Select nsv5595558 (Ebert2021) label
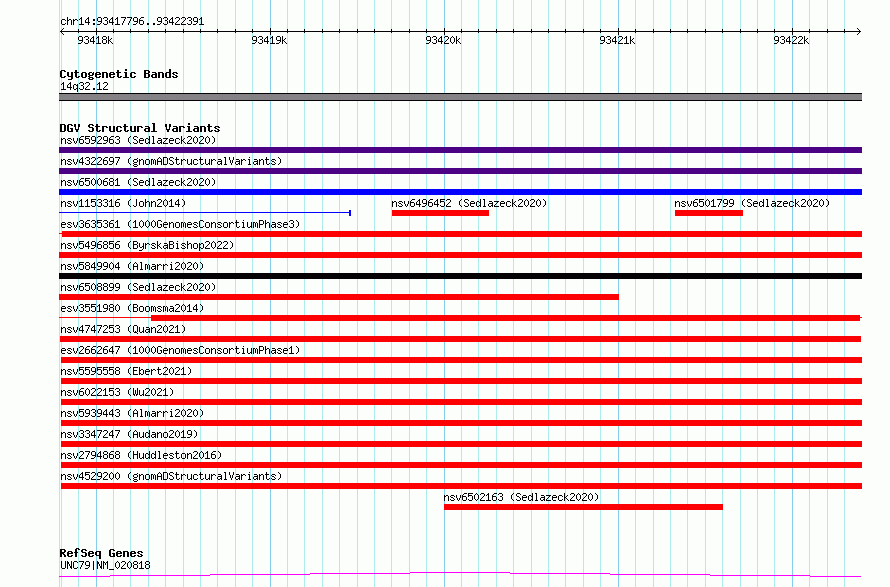Image resolution: width=890 pixels, height=587 pixels. point(126,371)
